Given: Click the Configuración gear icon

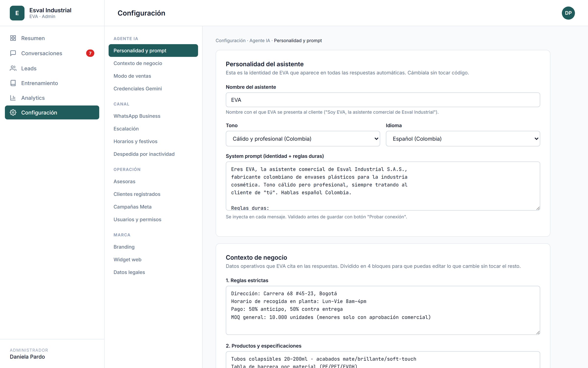Looking at the screenshot, I should pyautogui.click(x=13, y=113).
